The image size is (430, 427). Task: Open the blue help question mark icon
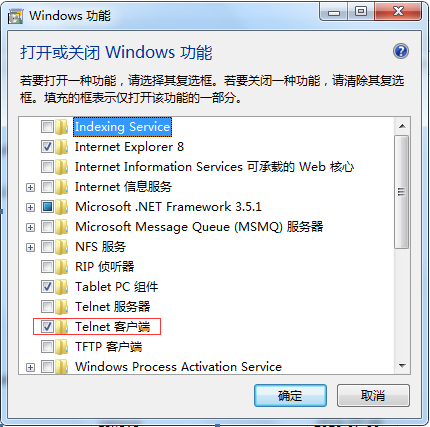(x=401, y=51)
